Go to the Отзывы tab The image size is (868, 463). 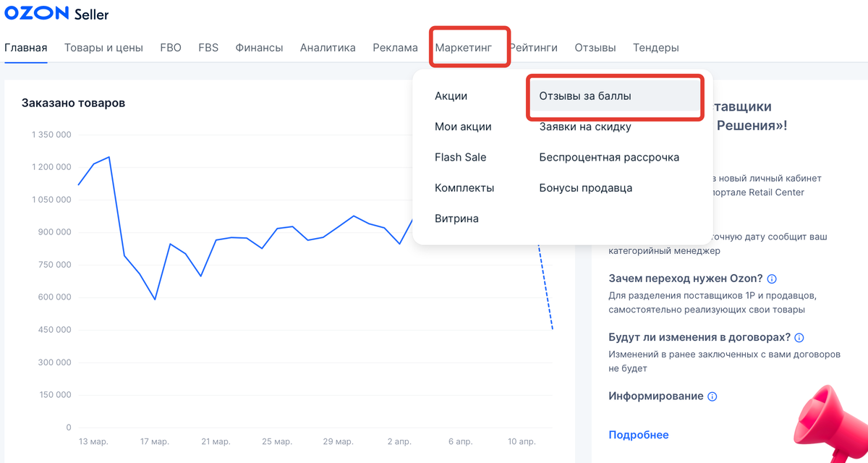[595, 48]
